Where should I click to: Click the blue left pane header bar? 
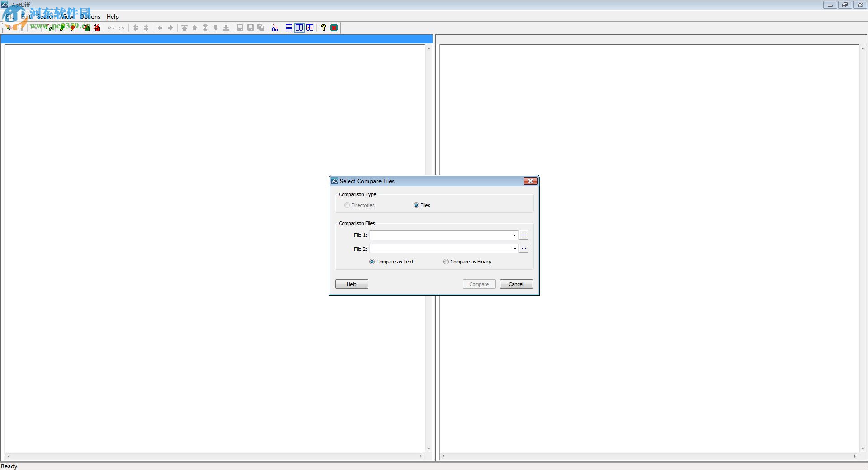tap(217, 39)
